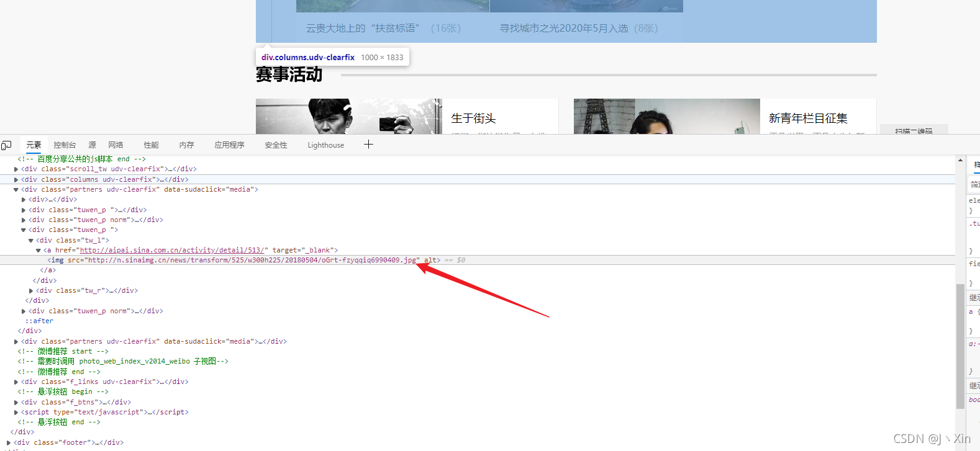Image resolution: width=980 pixels, height=451 pixels.
Task: Select the photo_web_index_v2014_weibo 子视图 comment
Action: (x=123, y=361)
